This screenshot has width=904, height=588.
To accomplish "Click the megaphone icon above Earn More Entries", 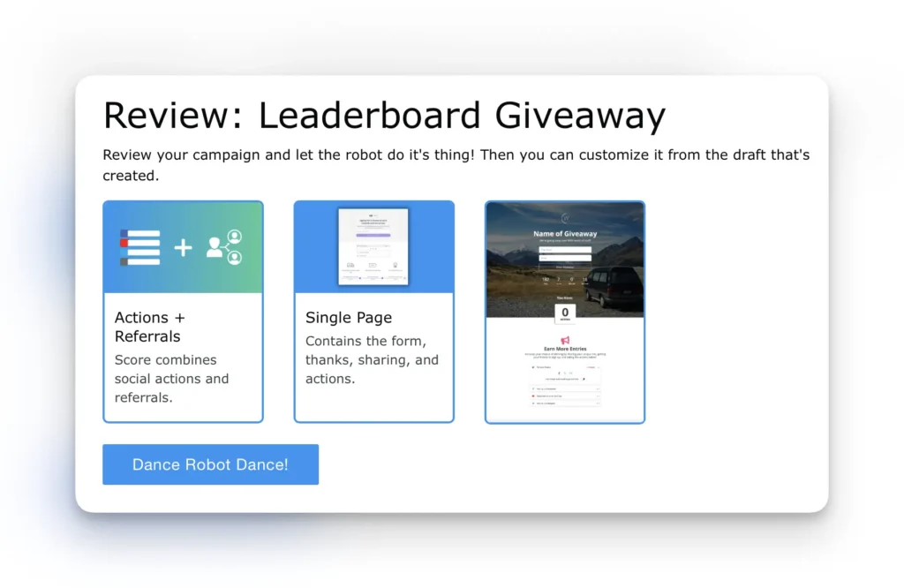I will [565, 340].
